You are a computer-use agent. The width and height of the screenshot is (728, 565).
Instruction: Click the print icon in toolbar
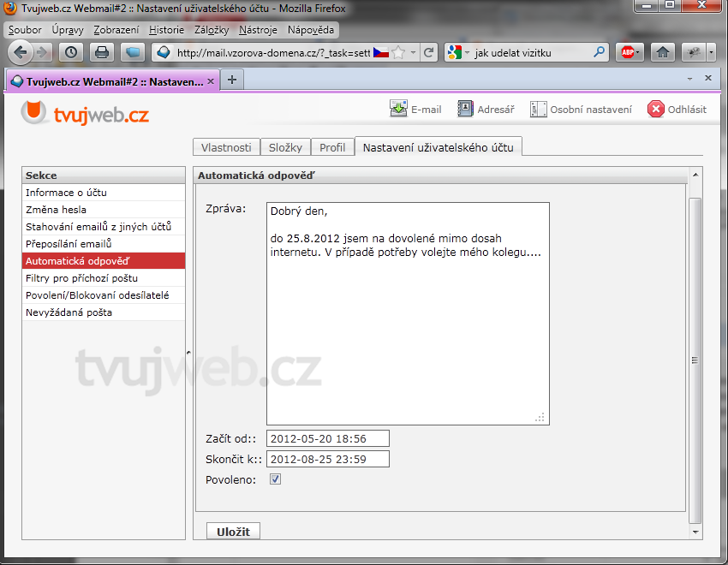coord(102,52)
